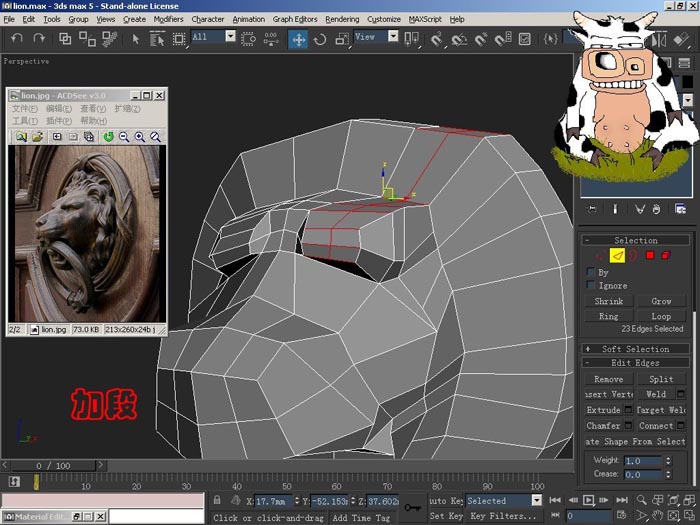This screenshot has height=525, width=700.
Task: Toggle the Spinner Snap icon
Action: (503, 39)
